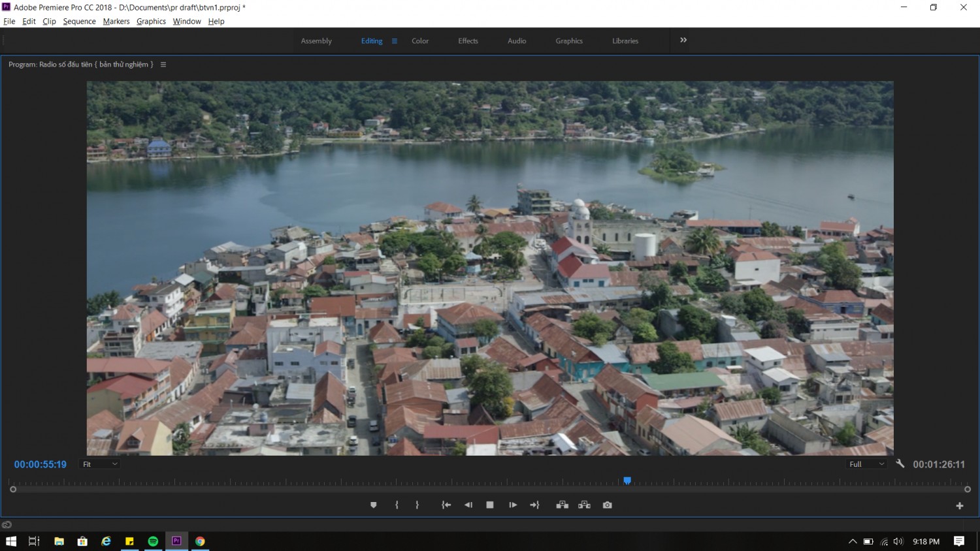The height and width of the screenshot is (551, 980).
Task: Open the Program monitor panel menu
Action: pyautogui.click(x=163, y=65)
